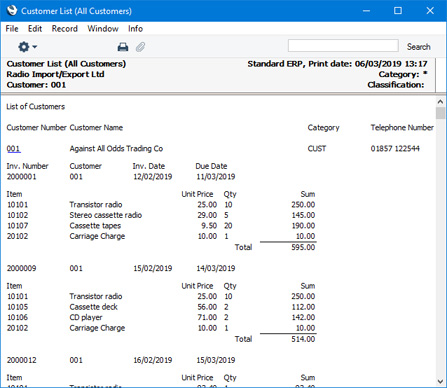This screenshot has width=447, height=388.
Task: Click the total sum 595.00
Action: [303, 247]
